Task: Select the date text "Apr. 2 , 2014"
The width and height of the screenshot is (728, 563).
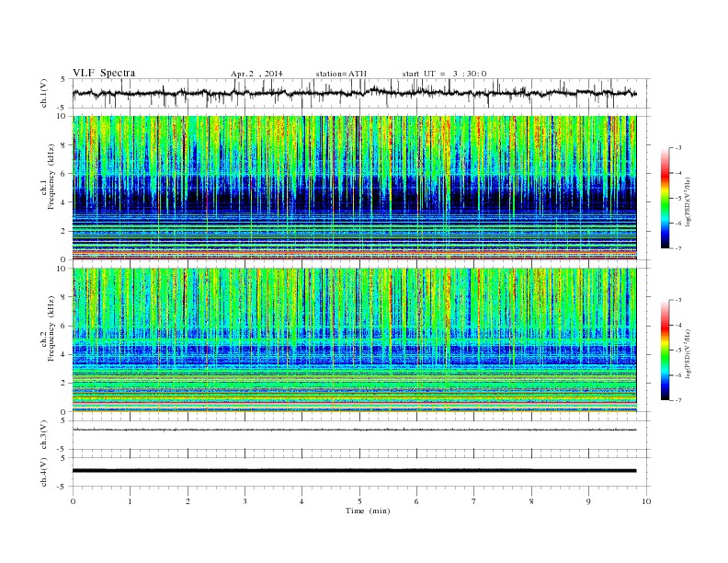Action: pyautogui.click(x=256, y=74)
